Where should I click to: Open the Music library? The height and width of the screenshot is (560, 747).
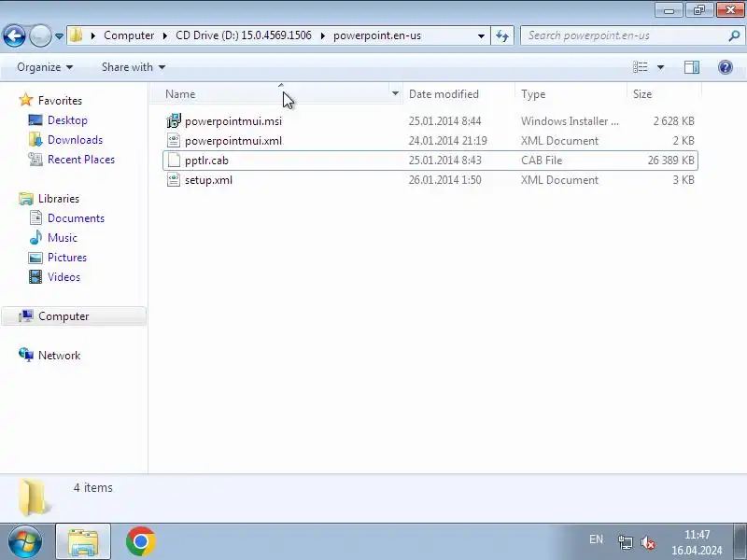click(x=63, y=238)
